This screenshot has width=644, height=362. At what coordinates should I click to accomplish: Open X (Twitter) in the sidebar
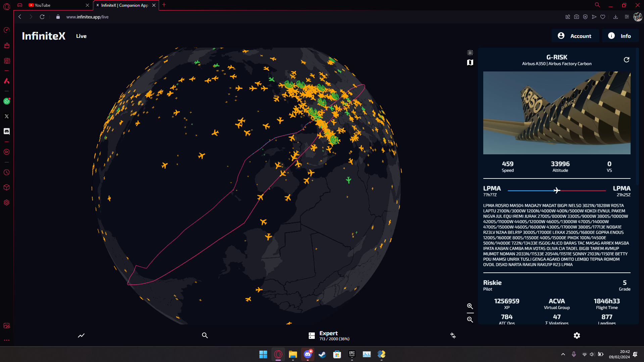(x=7, y=116)
